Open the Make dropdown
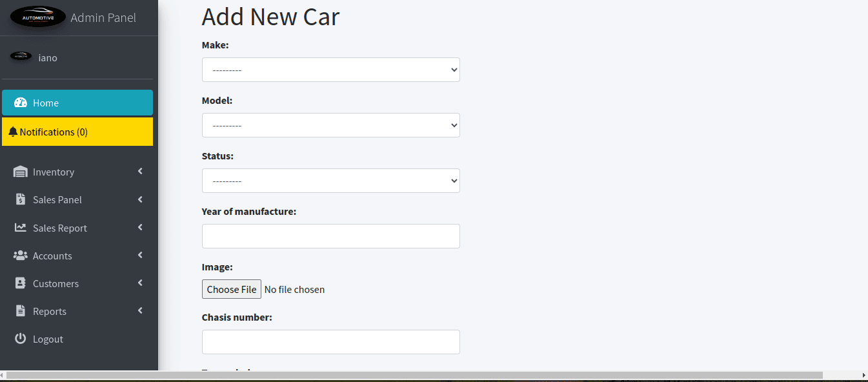 [331, 70]
